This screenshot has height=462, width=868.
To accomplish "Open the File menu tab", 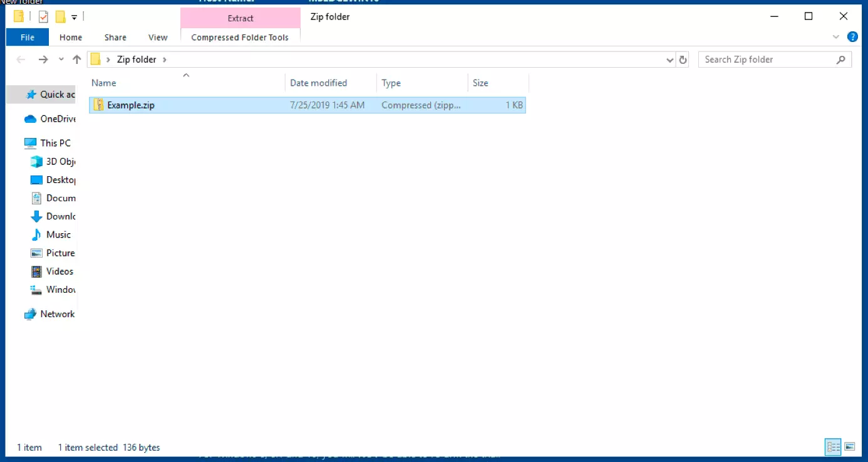I will pyautogui.click(x=28, y=37).
